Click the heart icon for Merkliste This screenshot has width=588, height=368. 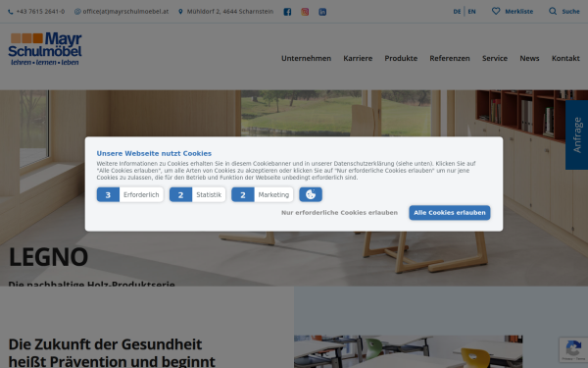(x=496, y=11)
